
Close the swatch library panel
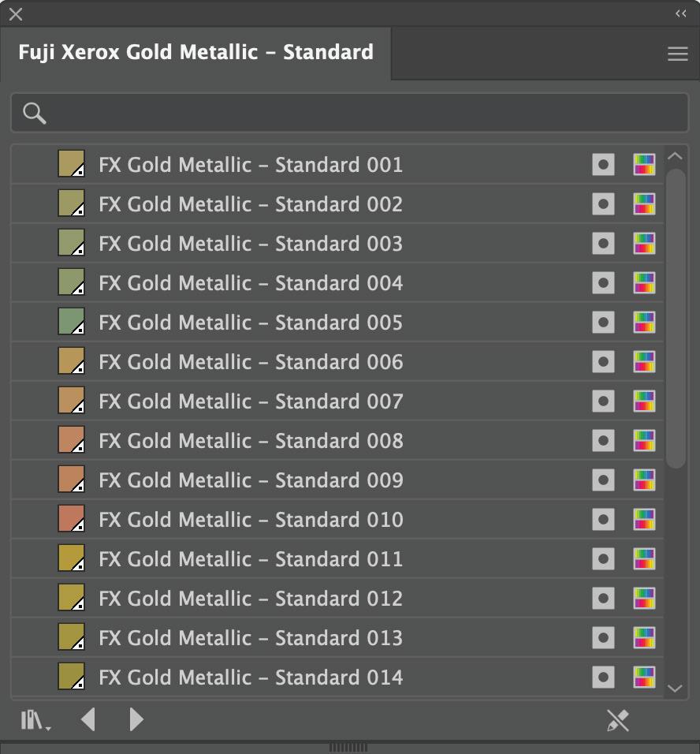pos(16,14)
